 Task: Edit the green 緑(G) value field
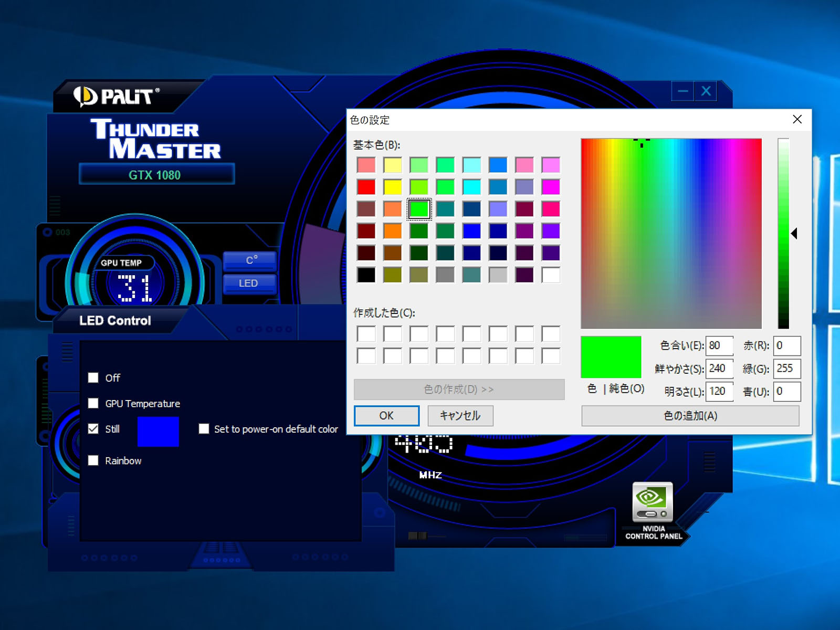point(786,369)
